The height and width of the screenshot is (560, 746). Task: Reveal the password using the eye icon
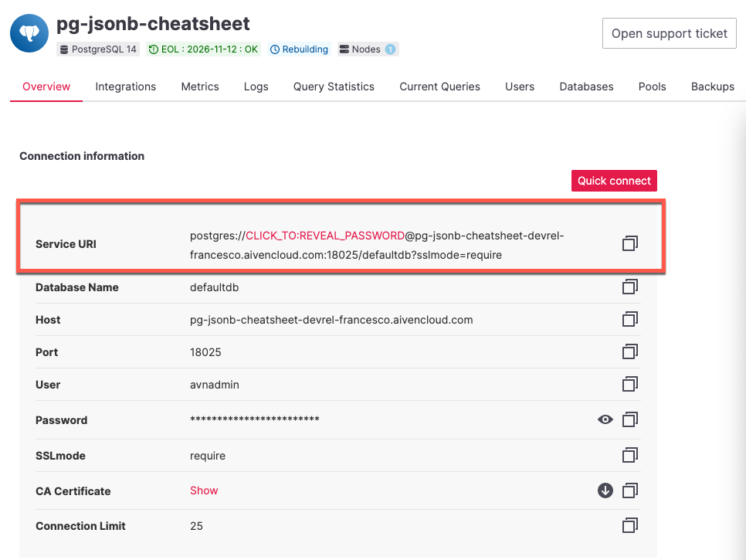[x=605, y=419]
